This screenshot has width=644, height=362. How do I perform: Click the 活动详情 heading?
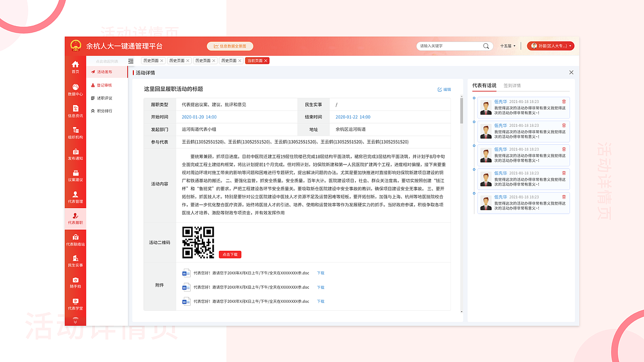coord(145,72)
